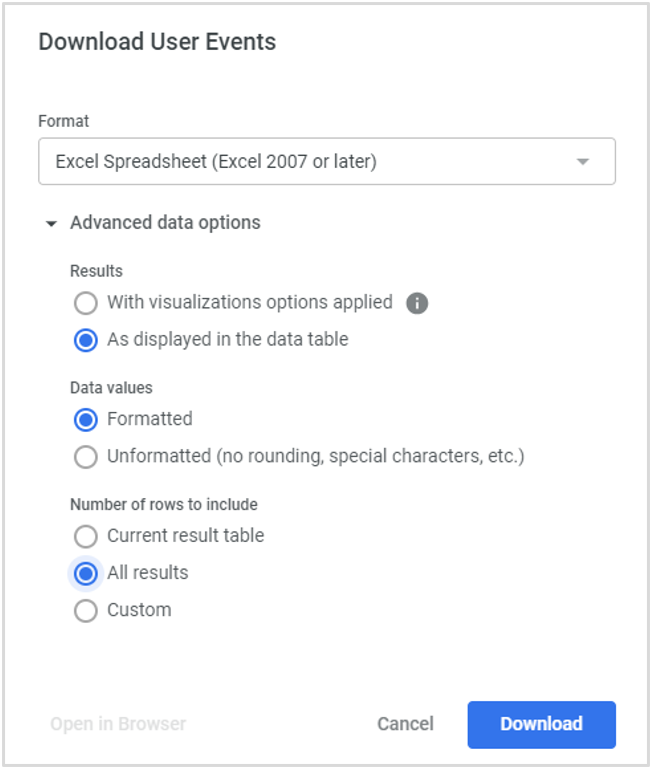This screenshot has height=769, width=650.
Task: Choose 'As displayed in the data table'
Action: (86, 340)
